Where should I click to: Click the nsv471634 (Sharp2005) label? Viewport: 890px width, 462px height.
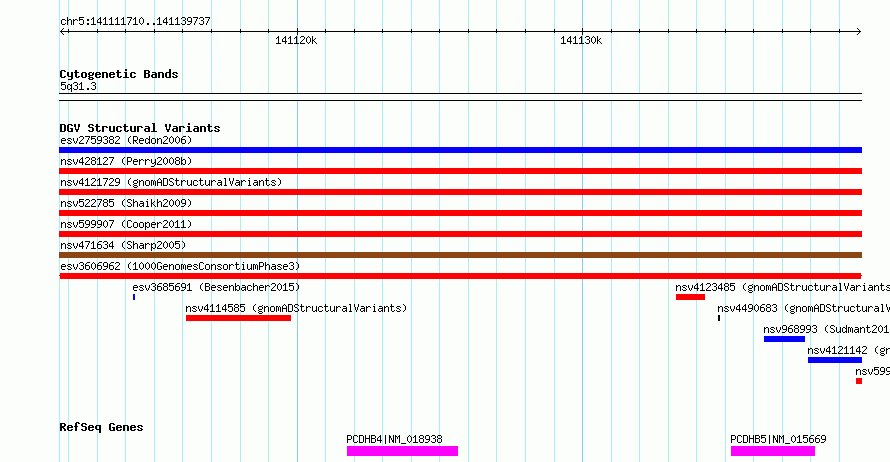pyautogui.click(x=123, y=245)
